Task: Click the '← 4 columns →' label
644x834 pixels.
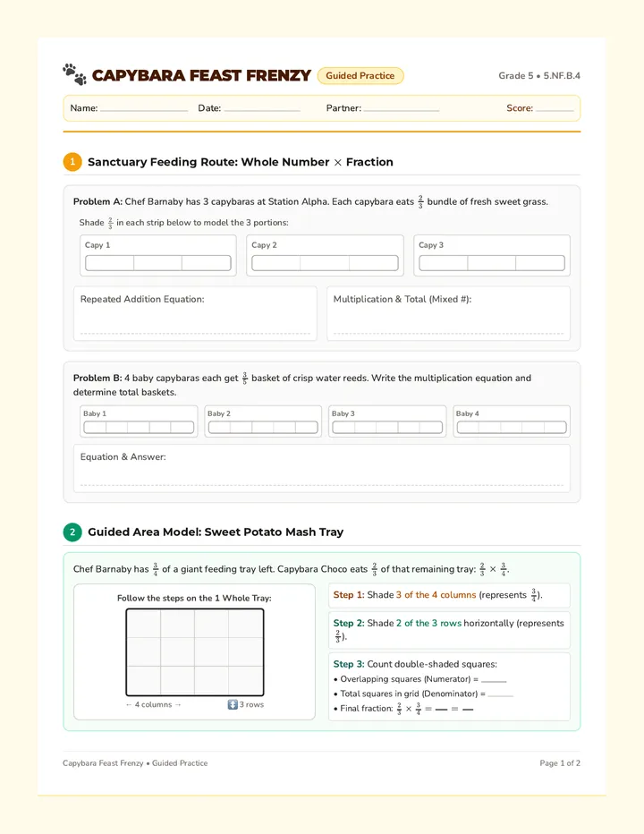Action: pyautogui.click(x=153, y=704)
